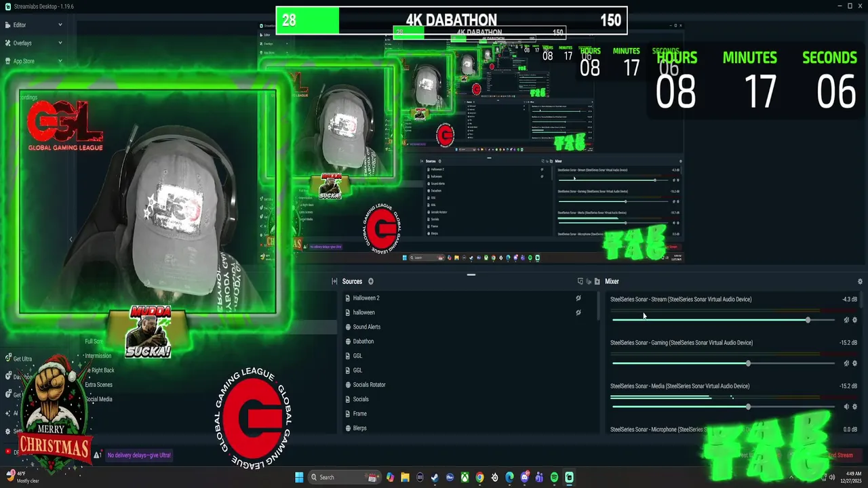Open settings gear for SteelSeries Sonar - Media

tap(854, 407)
